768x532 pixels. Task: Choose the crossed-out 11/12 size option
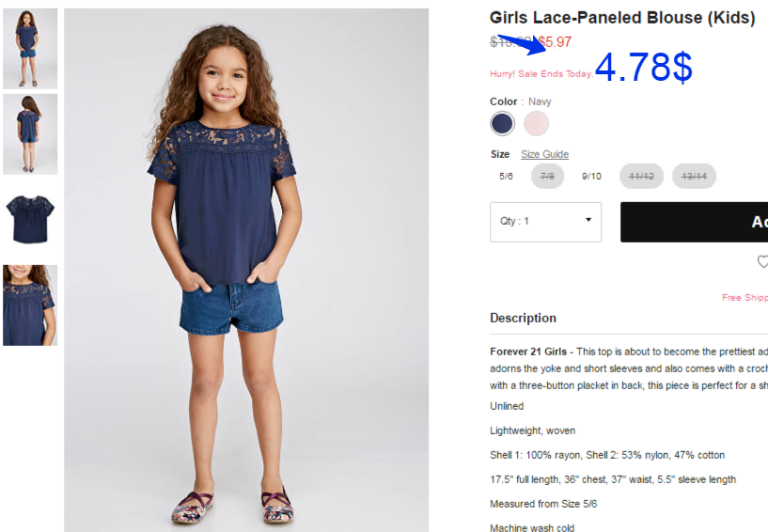point(641,177)
